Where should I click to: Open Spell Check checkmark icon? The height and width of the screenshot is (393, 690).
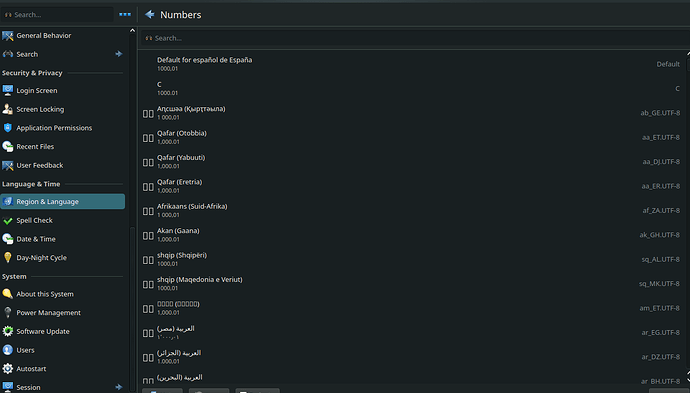click(x=7, y=220)
